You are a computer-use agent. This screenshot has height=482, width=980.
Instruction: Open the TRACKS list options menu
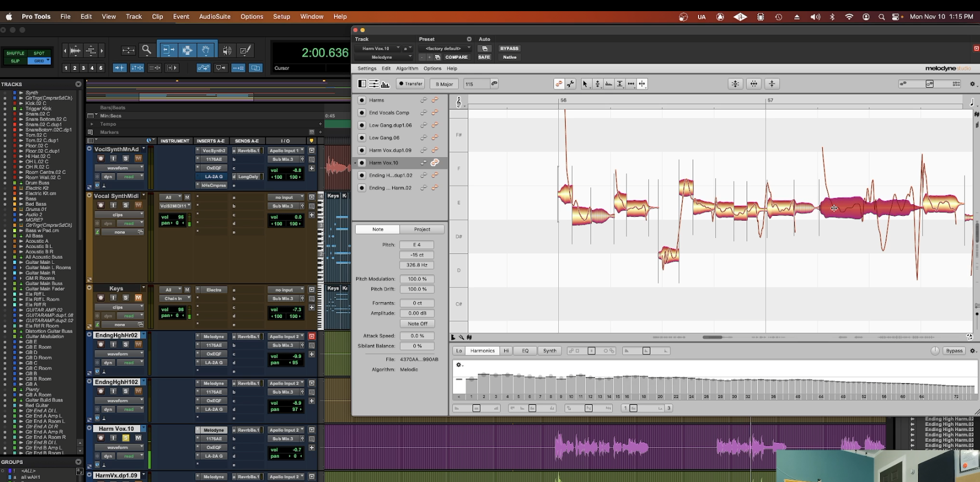pyautogui.click(x=78, y=84)
